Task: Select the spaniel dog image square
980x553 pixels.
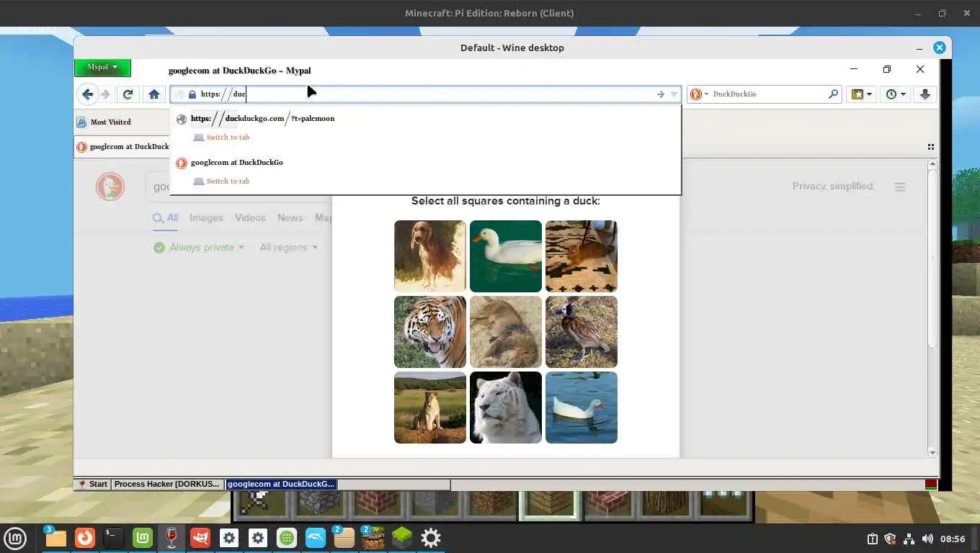Action: [x=430, y=256]
